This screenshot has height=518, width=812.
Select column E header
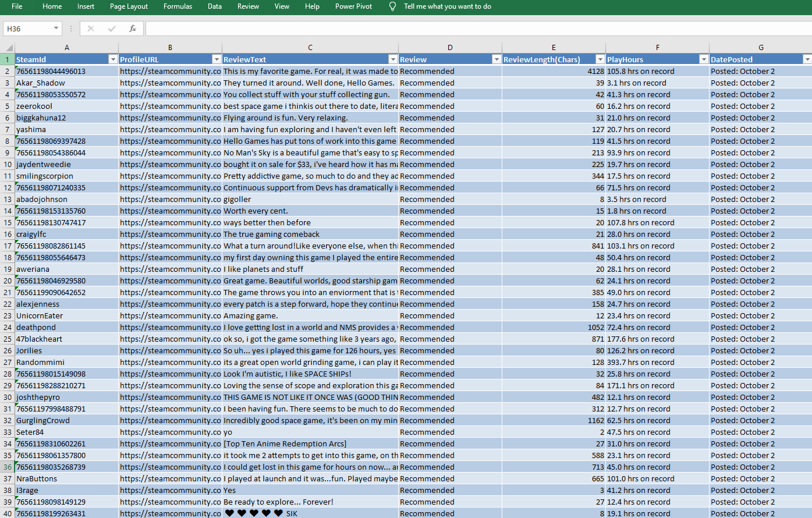click(554, 48)
